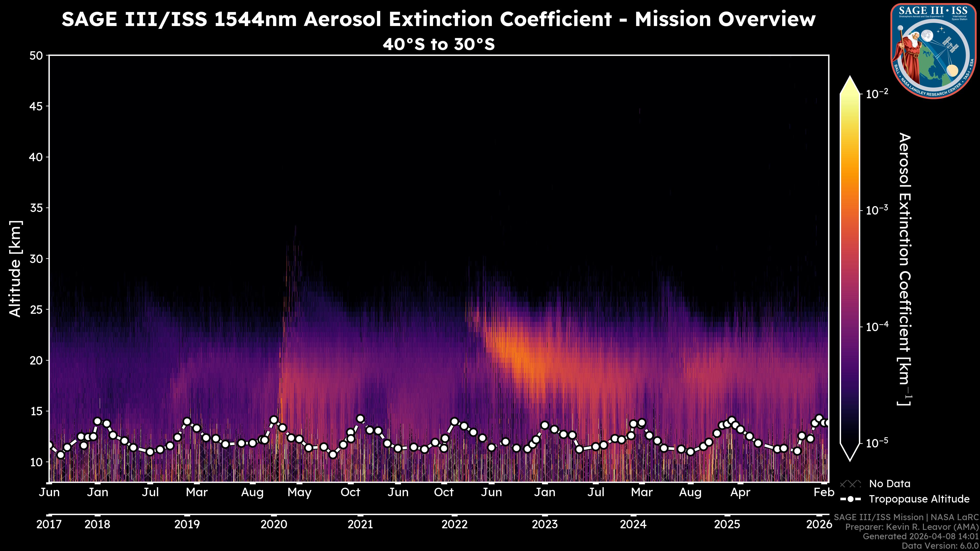
Task: Click the 50 km altitude tick label
Action: click(36, 56)
